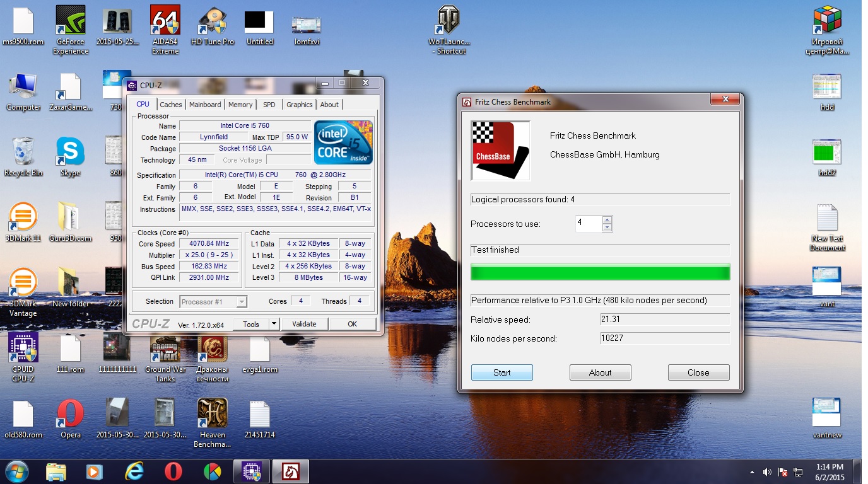Screen dimensions: 868x484
Task: Decrease Processors to use with the down arrow
Action: click(x=607, y=228)
